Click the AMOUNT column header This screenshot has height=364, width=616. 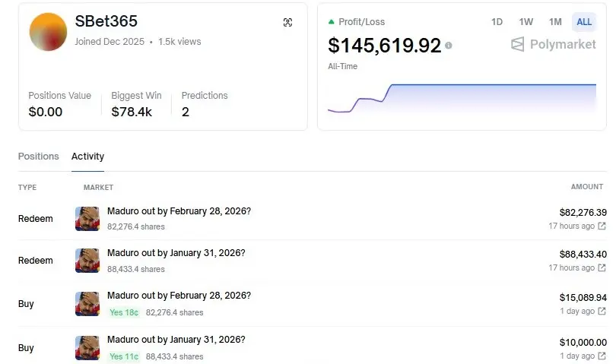point(587,187)
